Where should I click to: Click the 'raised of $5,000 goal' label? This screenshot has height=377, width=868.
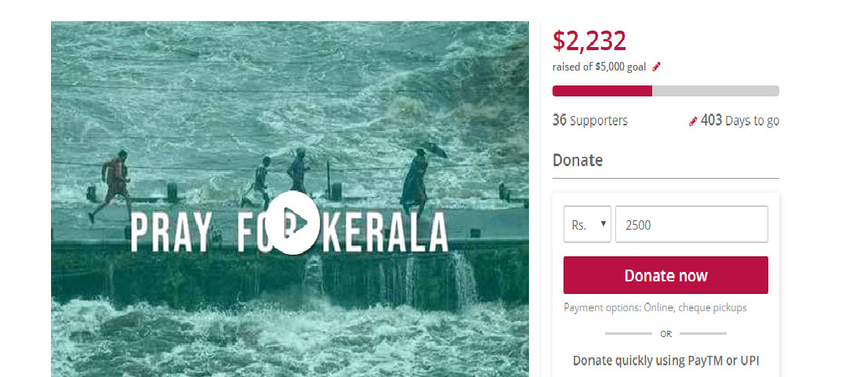coord(599,67)
